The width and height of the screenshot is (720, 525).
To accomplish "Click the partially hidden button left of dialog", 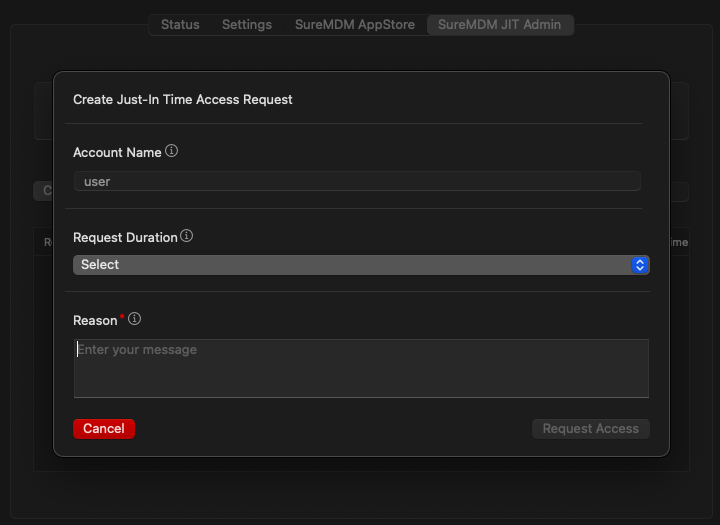I will [43, 191].
